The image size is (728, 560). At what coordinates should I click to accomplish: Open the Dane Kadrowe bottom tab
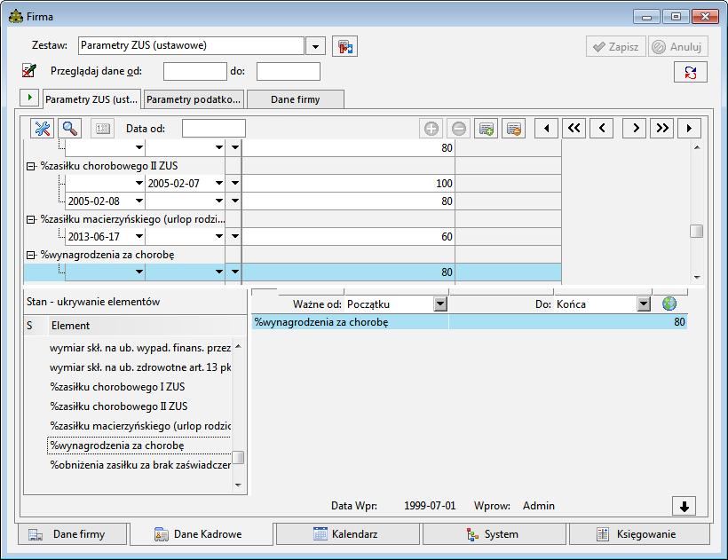[x=201, y=534]
